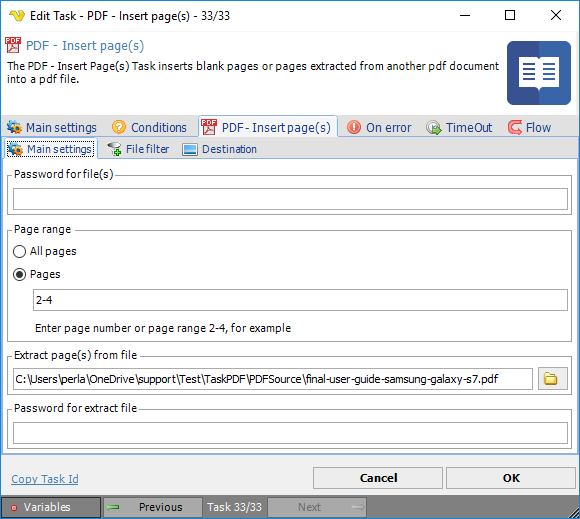Screen dimensions: 580x519
Task: Click the red On error icon
Action: [x=354, y=127]
